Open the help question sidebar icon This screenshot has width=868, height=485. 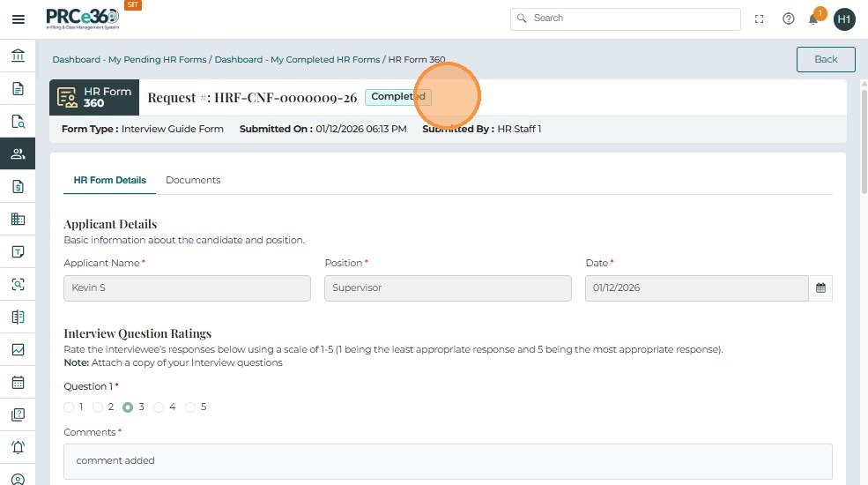pyautogui.click(x=18, y=414)
